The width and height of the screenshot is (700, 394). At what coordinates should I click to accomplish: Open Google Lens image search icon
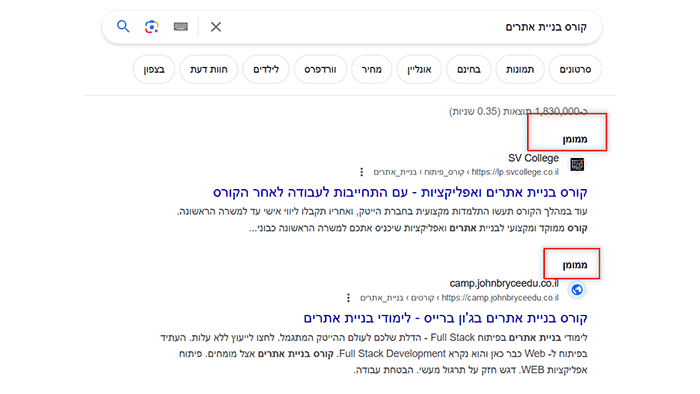pos(152,27)
